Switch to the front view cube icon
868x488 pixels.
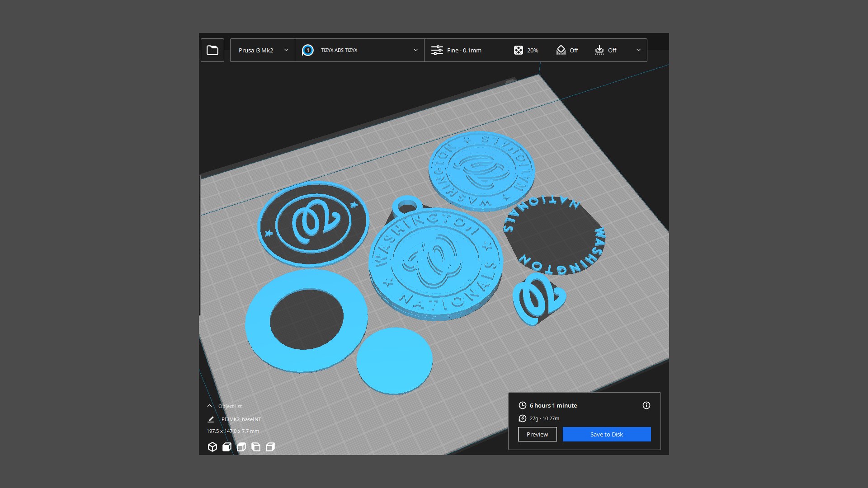227,447
